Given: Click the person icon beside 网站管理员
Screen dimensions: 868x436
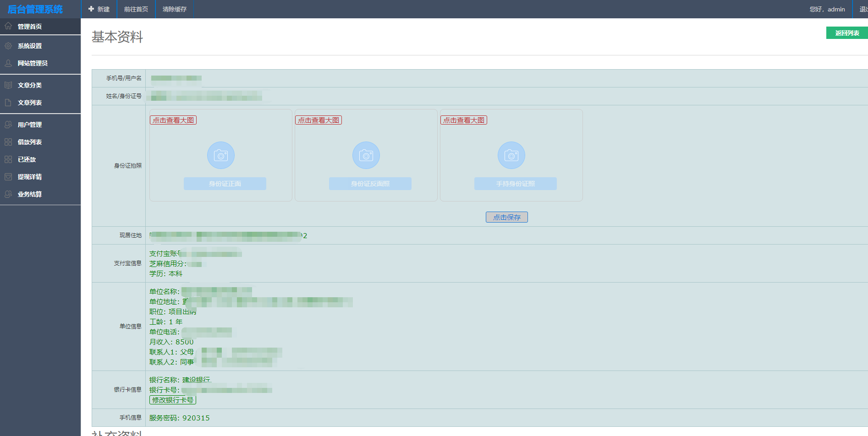Looking at the screenshot, I should point(8,63).
